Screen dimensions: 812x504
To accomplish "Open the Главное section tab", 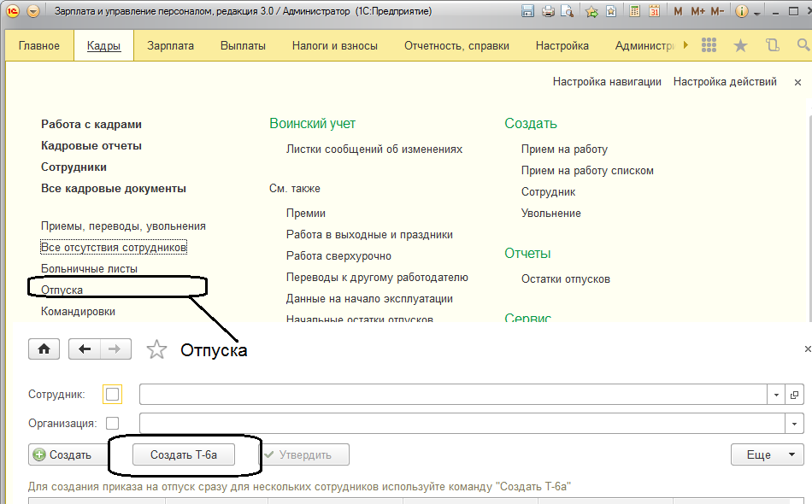I will (38, 45).
